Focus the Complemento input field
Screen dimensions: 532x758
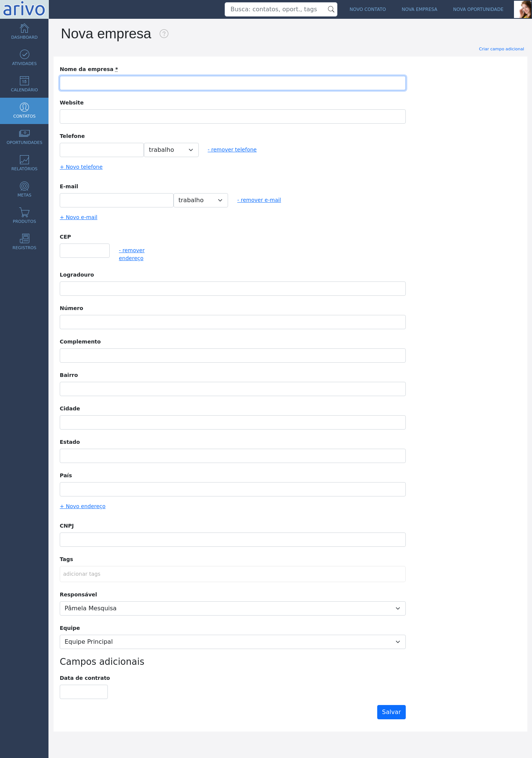tap(233, 356)
